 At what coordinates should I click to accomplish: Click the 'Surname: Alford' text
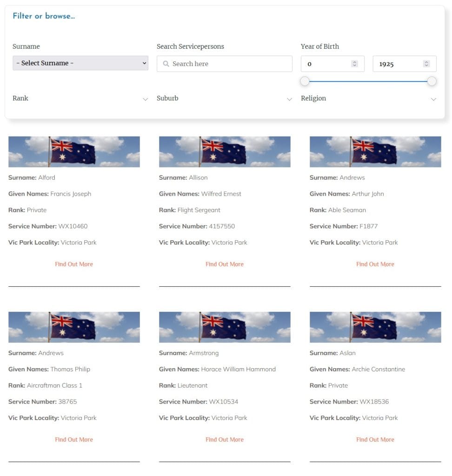32,178
